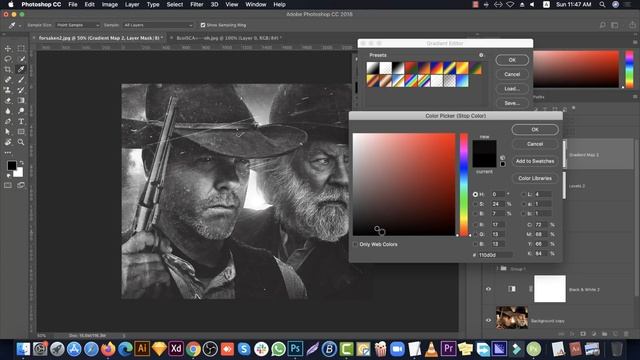Toggle visibility of Black & White 2 layer

[x=489, y=289]
